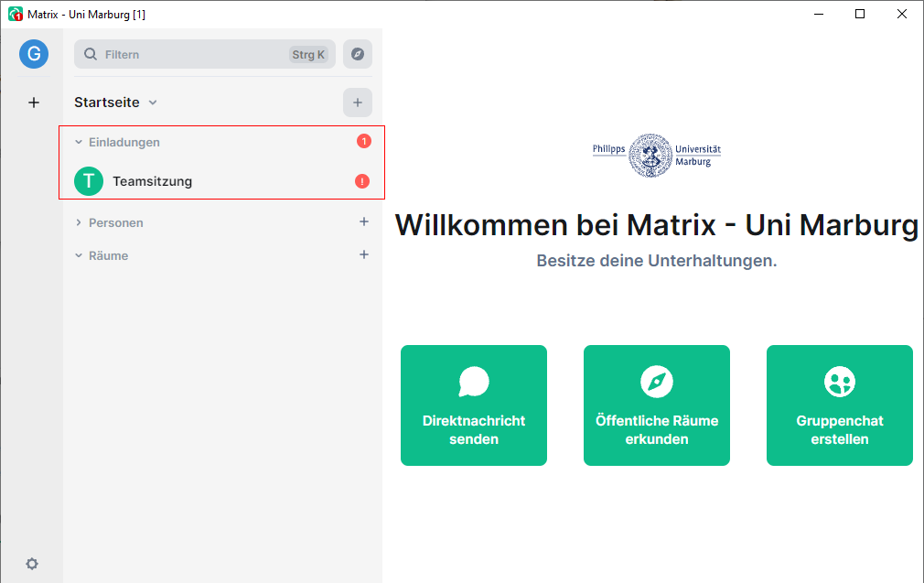Image resolution: width=924 pixels, height=583 pixels.
Task: Expand the Personen section
Action: [x=79, y=222]
